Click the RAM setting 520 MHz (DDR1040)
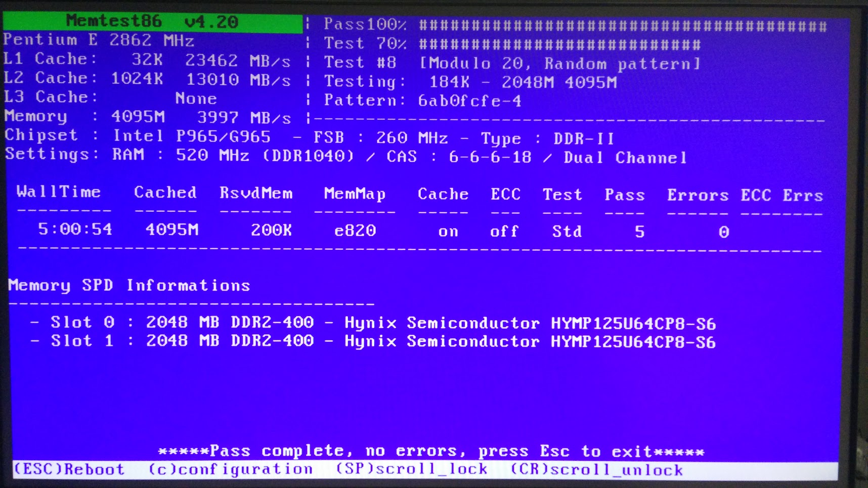The width and height of the screenshot is (868, 488). [x=265, y=155]
